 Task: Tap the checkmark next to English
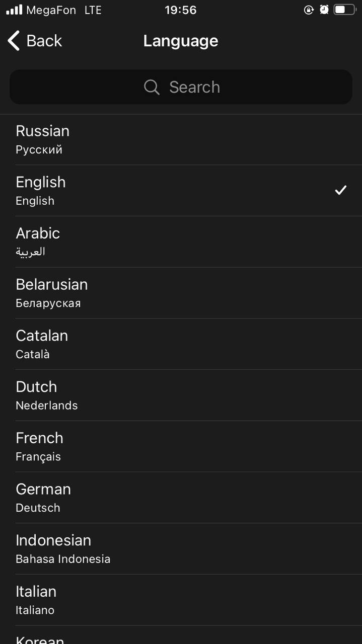(341, 190)
